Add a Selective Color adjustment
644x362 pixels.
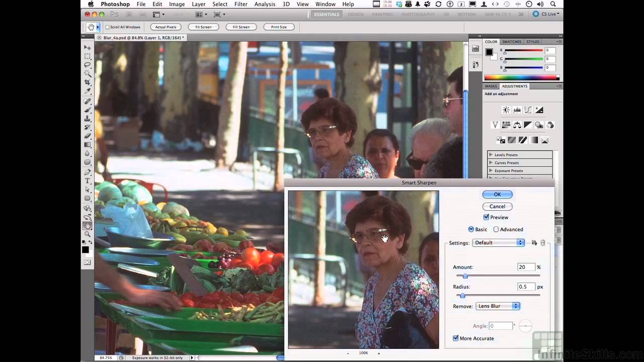pos(545,140)
